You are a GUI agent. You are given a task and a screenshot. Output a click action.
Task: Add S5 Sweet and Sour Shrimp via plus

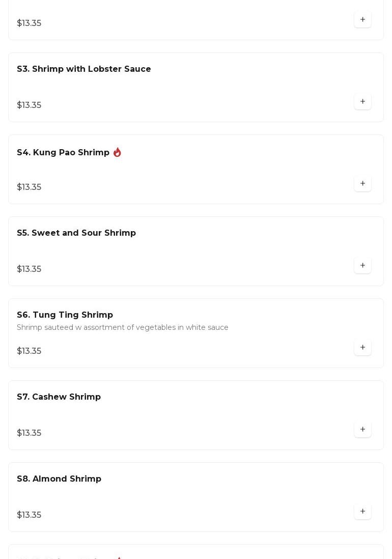pos(362,265)
